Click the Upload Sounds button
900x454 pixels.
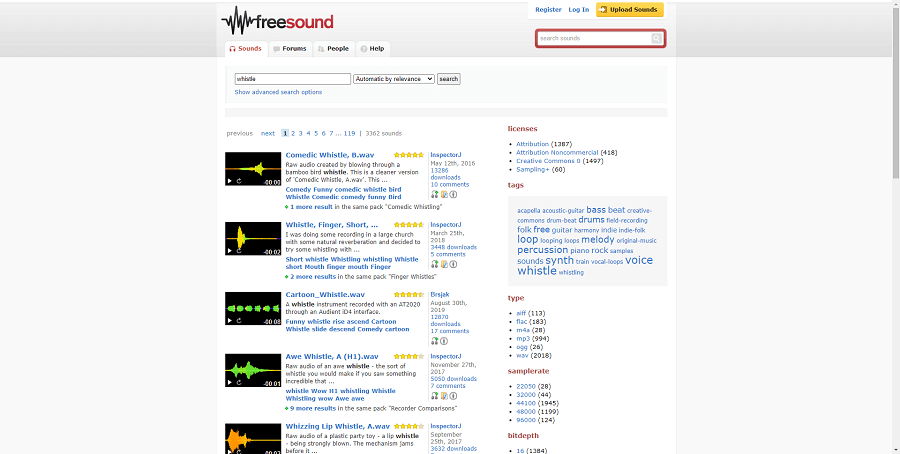click(x=630, y=10)
